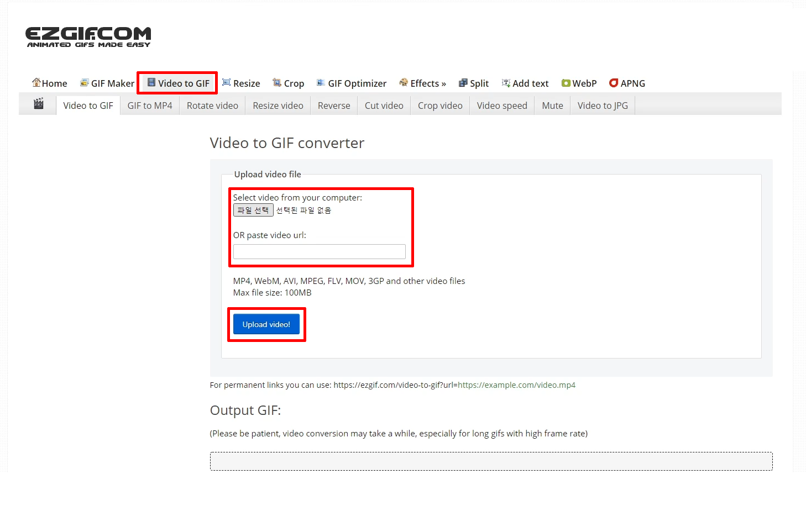The width and height of the screenshot is (806, 532).
Task: Expand the Effects » menu
Action: [423, 83]
